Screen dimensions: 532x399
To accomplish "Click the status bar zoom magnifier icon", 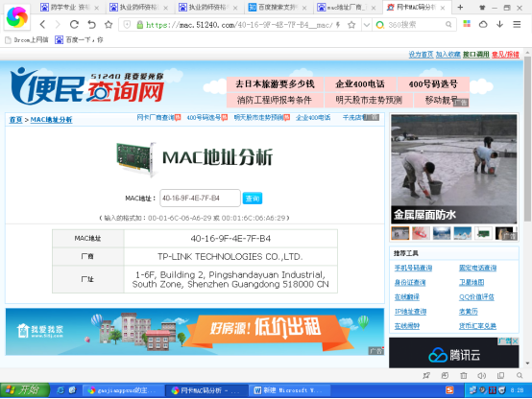I will coord(520,376).
